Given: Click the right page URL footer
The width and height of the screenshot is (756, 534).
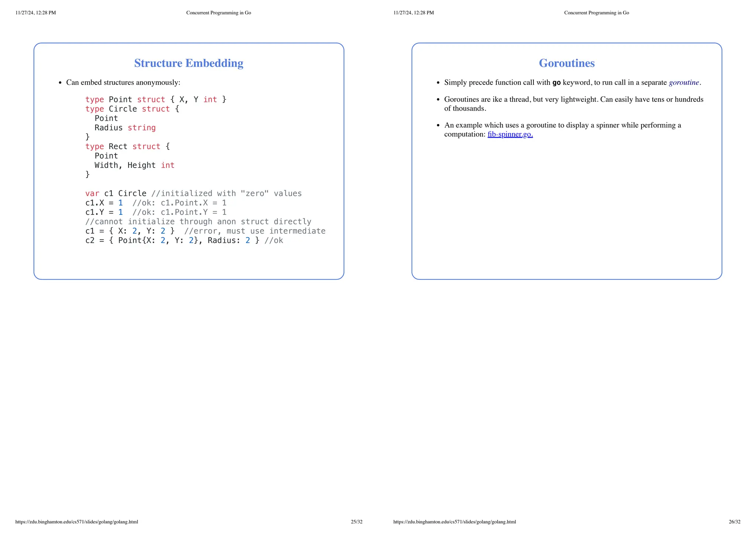Looking at the screenshot, I should pyautogui.click(x=455, y=522).
